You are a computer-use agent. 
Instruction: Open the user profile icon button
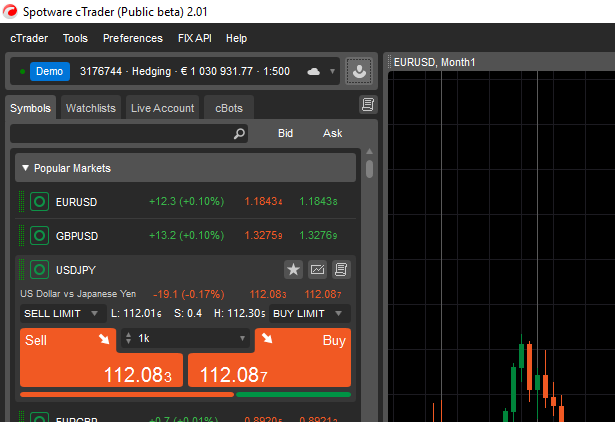(359, 71)
